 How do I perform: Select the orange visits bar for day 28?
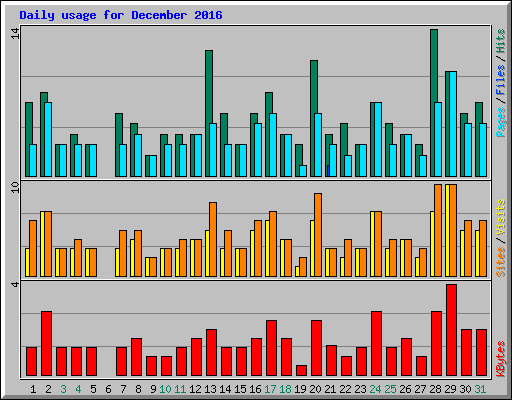point(438,230)
